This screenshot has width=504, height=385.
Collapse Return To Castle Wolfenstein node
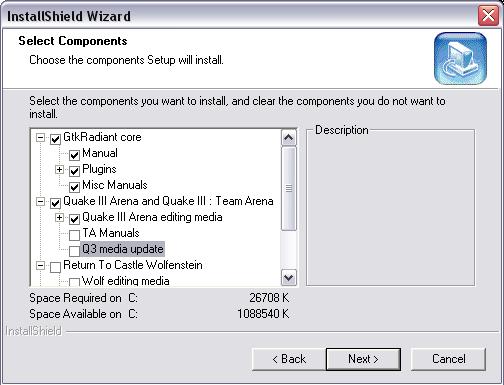40,265
